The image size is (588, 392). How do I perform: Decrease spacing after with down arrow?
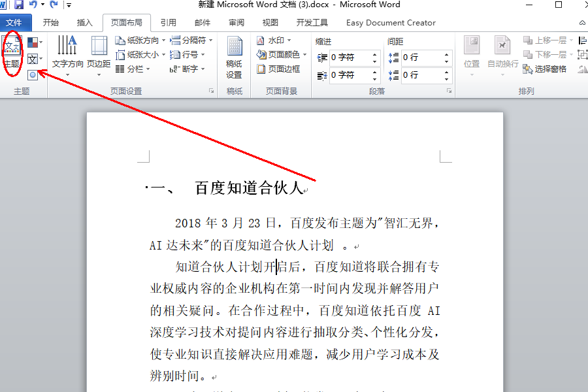point(446,79)
